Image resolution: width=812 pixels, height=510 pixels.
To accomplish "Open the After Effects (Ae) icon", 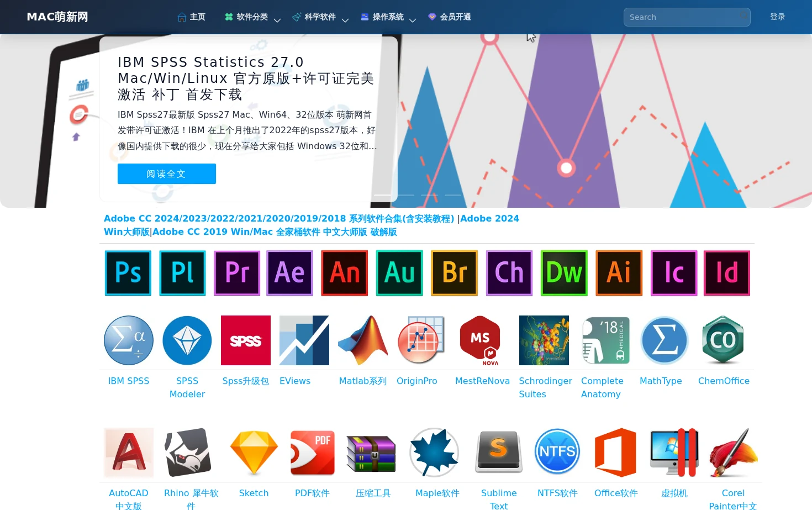I will (x=290, y=273).
